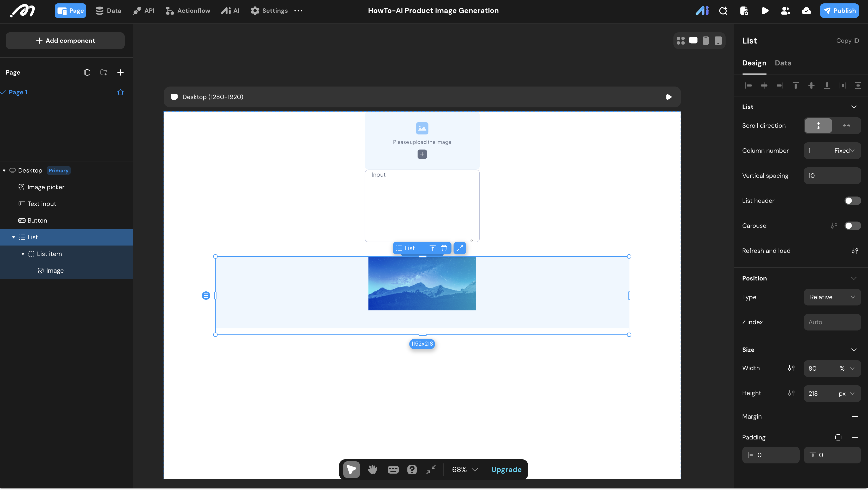868x490 pixels.
Task: Click align top icon in Design panel
Action: click(795, 85)
